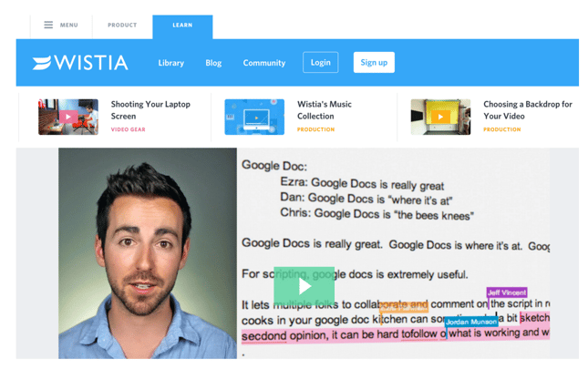Click the Menu text label
Viewport: 588px width, 369px height.
(68, 26)
